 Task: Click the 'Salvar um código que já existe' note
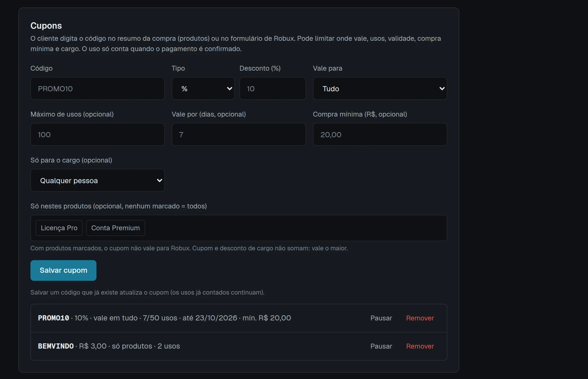coord(147,292)
